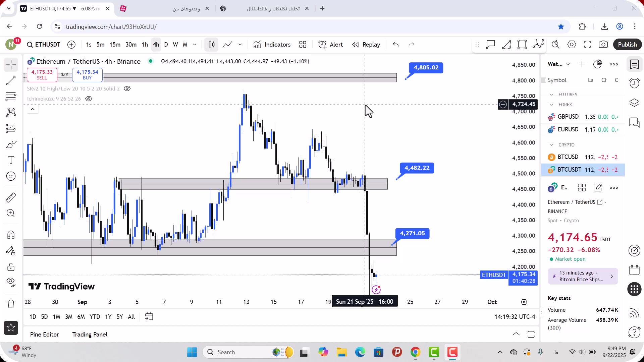The image size is (644, 362).
Task: Remove drawings with trash icon
Action: tap(11, 304)
